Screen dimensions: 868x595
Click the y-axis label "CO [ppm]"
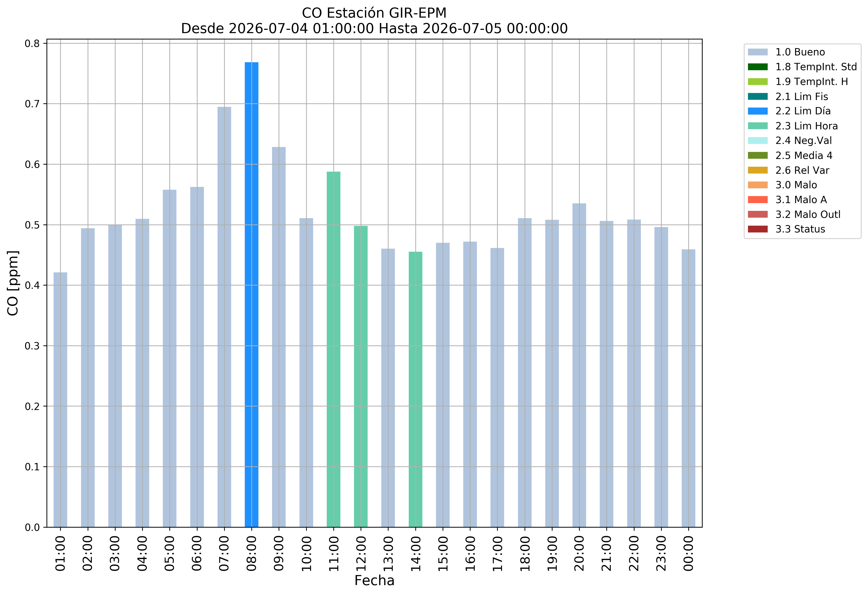(x=13, y=283)
